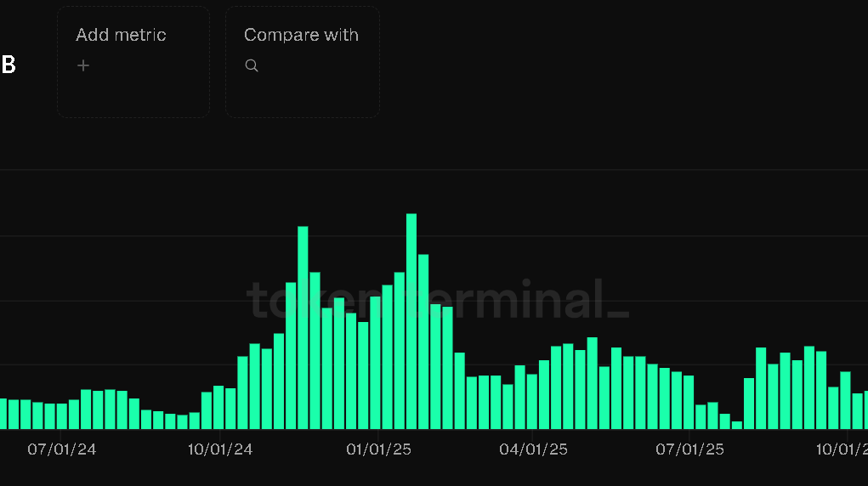Image resolution: width=868 pixels, height=486 pixels.
Task: Click the plus icon under Add metric
Action: tap(83, 65)
